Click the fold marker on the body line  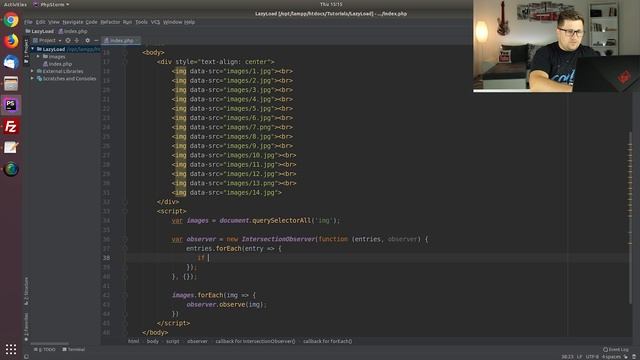click(125, 53)
